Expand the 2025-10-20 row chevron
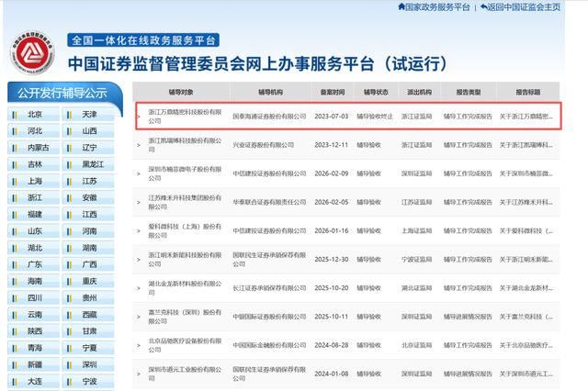Image resolution: width=588 pixels, height=391 pixels. pos(139,288)
